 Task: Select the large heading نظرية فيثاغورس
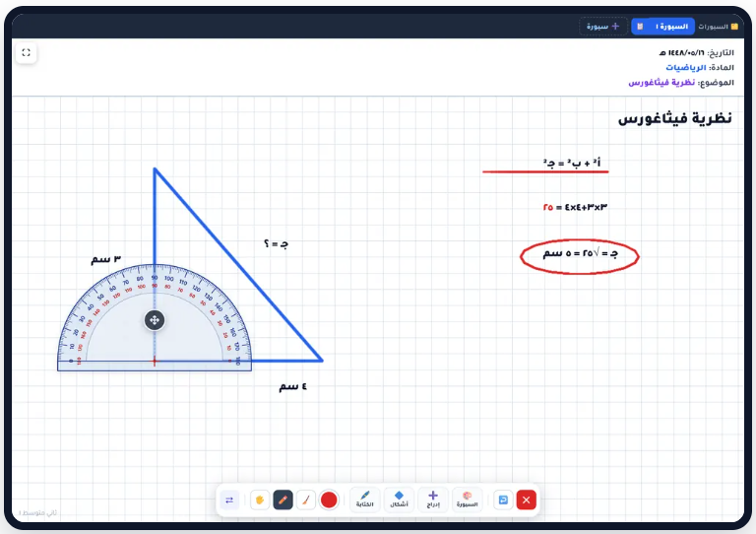click(x=675, y=118)
